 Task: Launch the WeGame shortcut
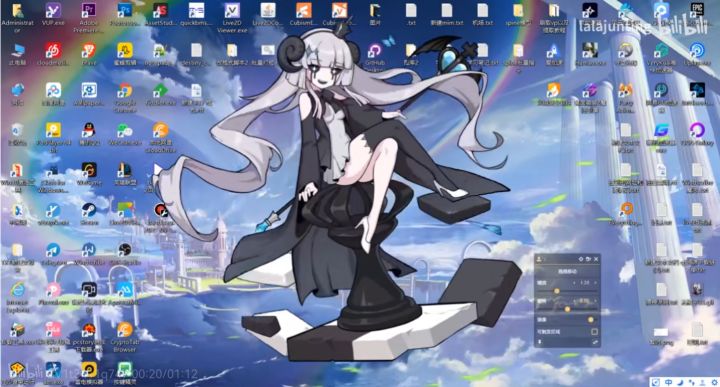89,170
